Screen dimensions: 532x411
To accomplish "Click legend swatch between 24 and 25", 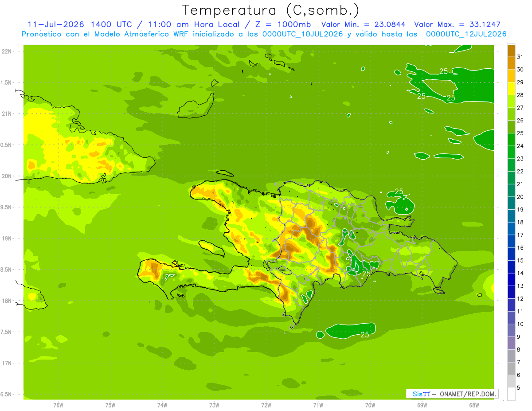I will (x=511, y=139).
